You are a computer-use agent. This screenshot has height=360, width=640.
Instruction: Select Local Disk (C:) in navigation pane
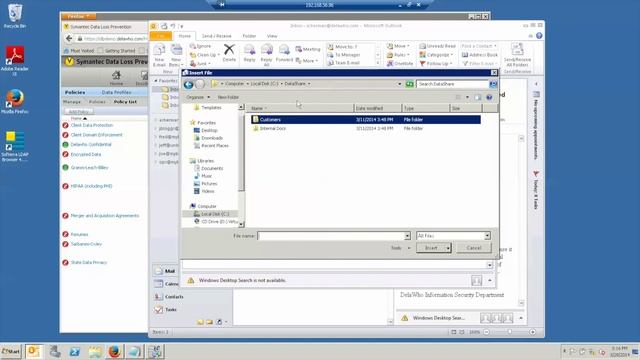pyautogui.click(x=215, y=214)
